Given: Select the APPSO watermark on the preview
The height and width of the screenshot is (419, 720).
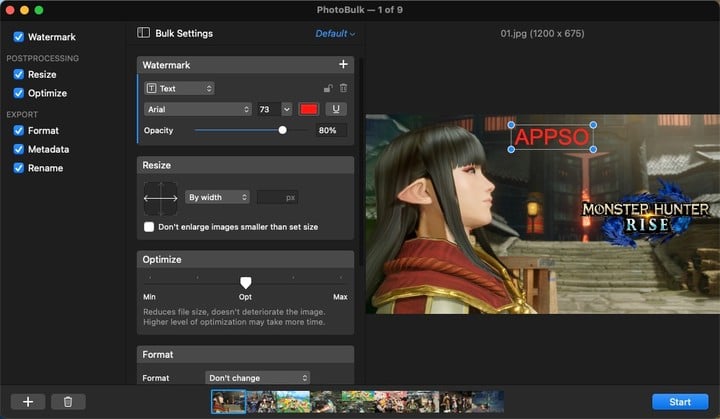Looking at the screenshot, I should pyautogui.click(x=551, y=137).
